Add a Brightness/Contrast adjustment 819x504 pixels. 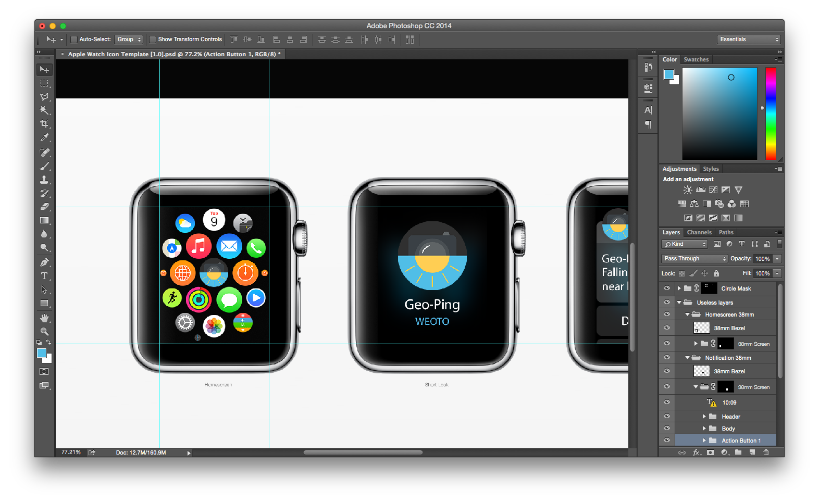coord(688,190)
